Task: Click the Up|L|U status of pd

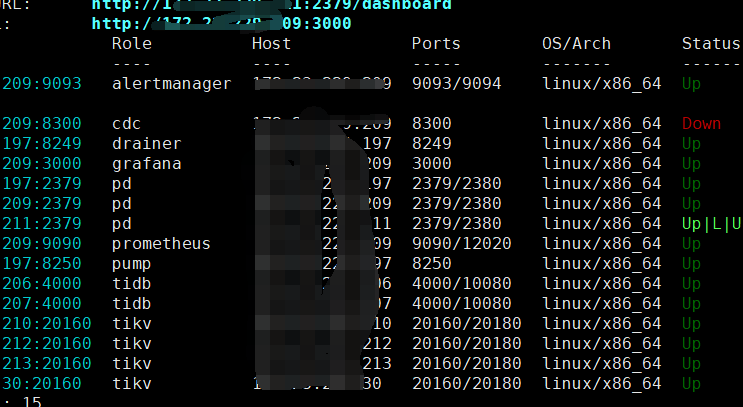Action: click(x=711, y=224)
